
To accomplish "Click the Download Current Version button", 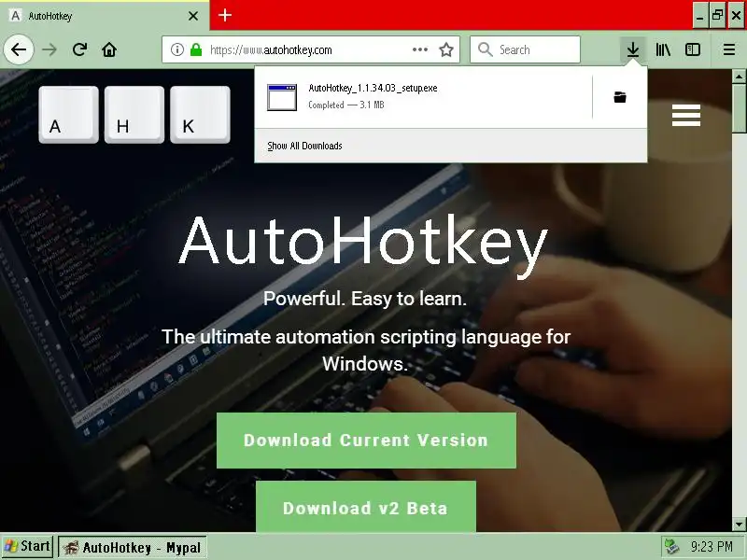I will tap(366, 441).
